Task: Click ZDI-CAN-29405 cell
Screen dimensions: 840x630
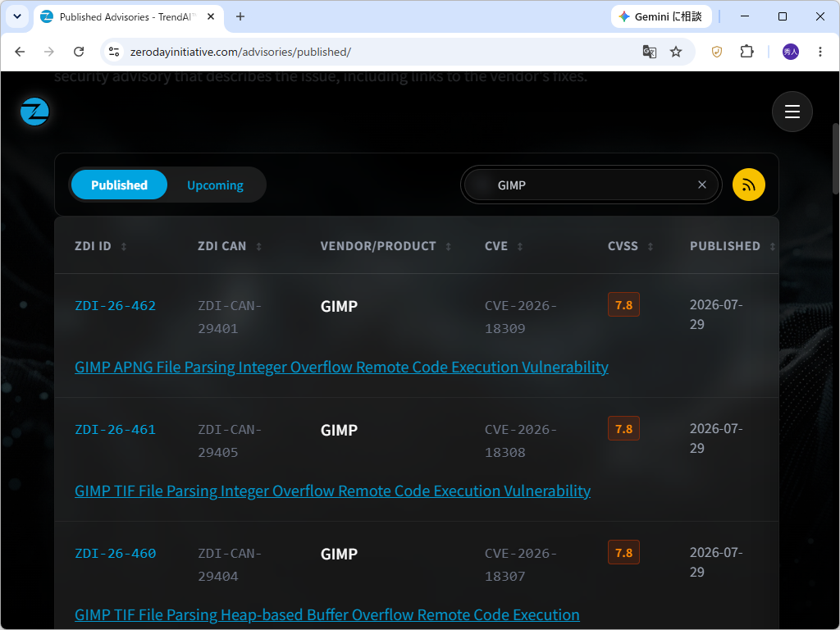Action: tap(230, 441)
